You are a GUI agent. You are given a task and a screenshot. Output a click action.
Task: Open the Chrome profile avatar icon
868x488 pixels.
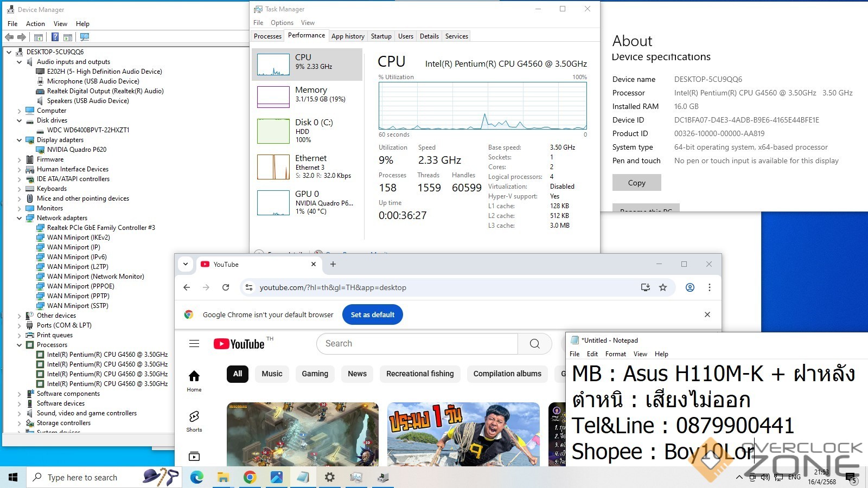click(x=690, y=287)
